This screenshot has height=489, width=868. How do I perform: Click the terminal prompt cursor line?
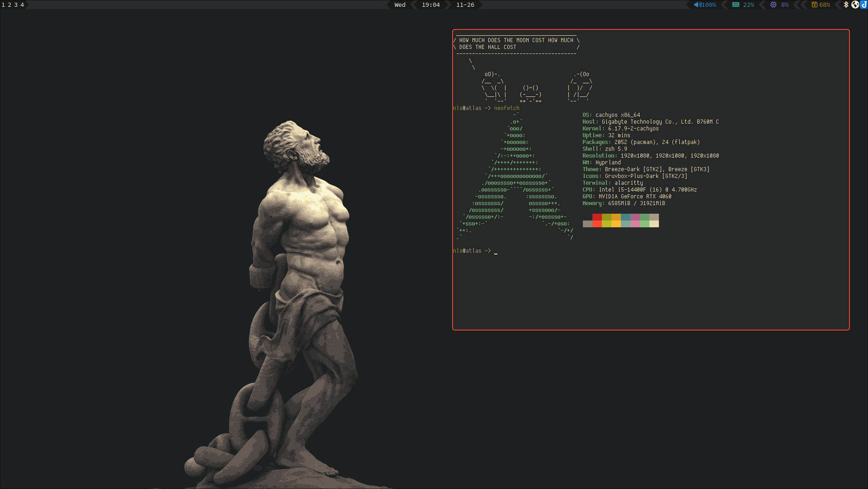(475, 251)
